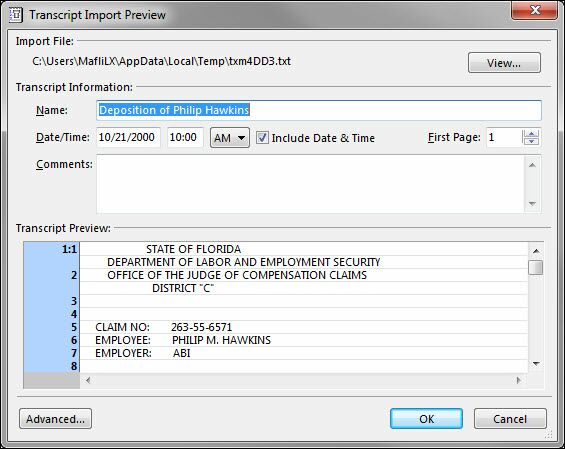Screen dimensions: 565x449
Task: Click the date field showing 10/21/2000
Action: [x=128, y=137]
